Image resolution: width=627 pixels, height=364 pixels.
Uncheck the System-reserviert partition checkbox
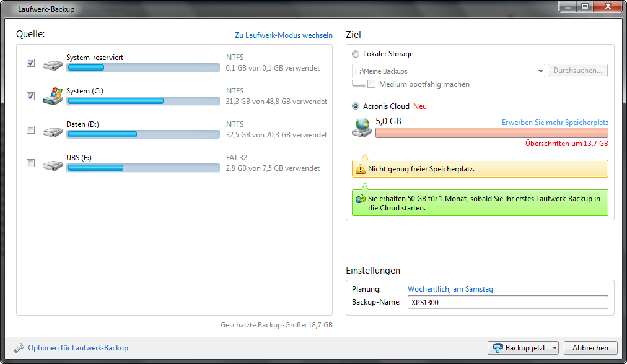30,63
